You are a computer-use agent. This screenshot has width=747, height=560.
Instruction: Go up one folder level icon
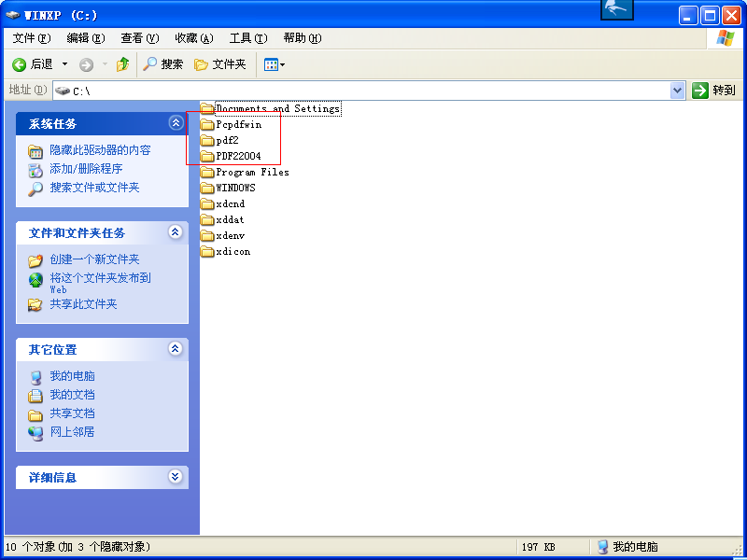[x=122, y=64]
